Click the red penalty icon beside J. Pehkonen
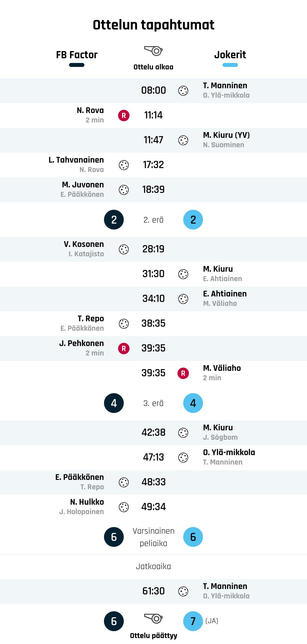 (124, 349)
